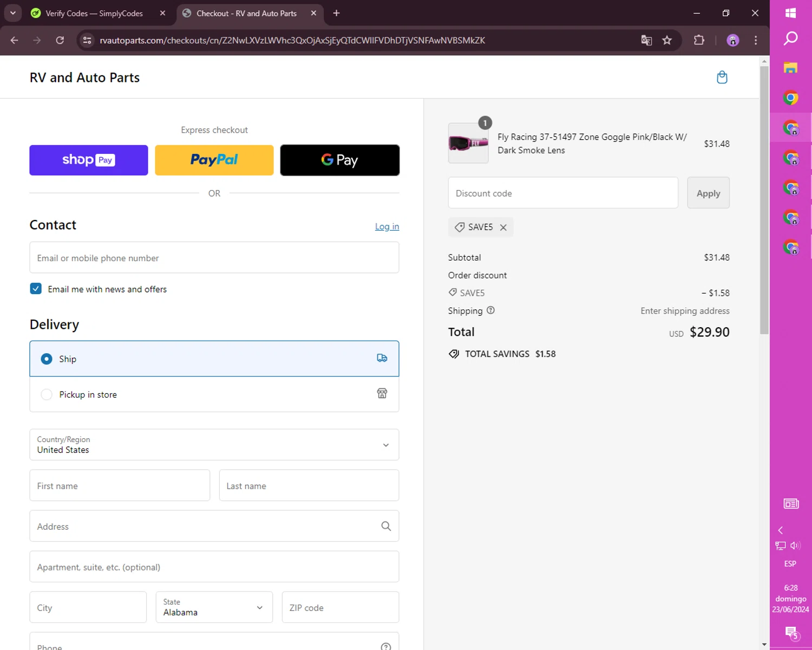Reload the checkout page
812x650 pixels.
pyautogui.click(x=60, y=40)
